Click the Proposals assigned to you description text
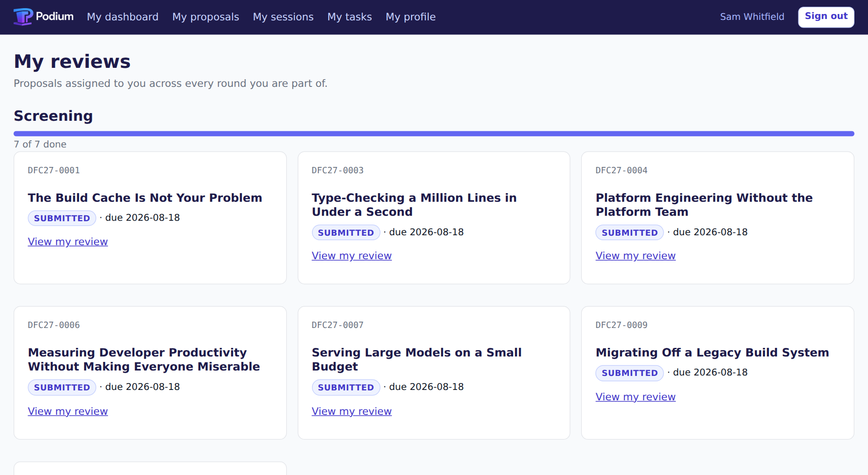The image size is (868, 475). (170, 83)
